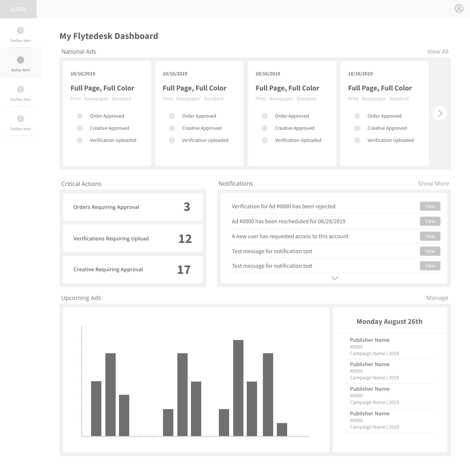Screen dimensions: 470x476
Task: Click the My Flytedesk Dashboard title
Action: click(x=109, y=36)
